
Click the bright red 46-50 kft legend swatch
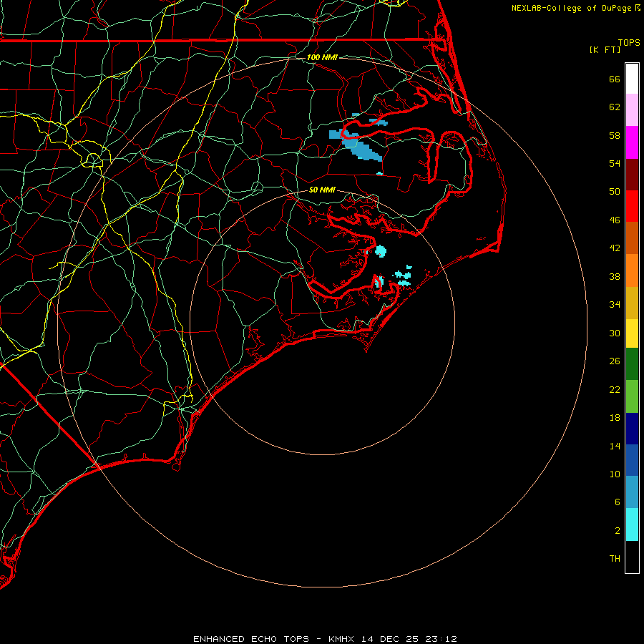[x=632, y=206]
